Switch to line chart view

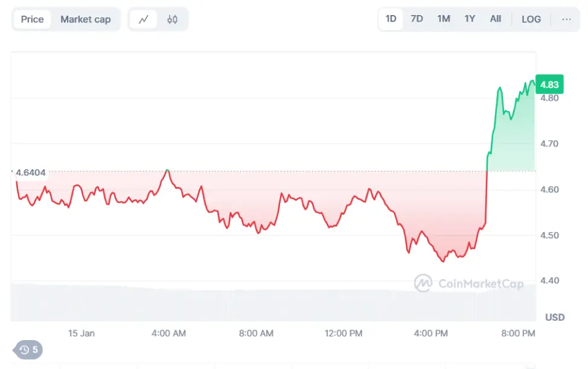(x=144, y=19)
